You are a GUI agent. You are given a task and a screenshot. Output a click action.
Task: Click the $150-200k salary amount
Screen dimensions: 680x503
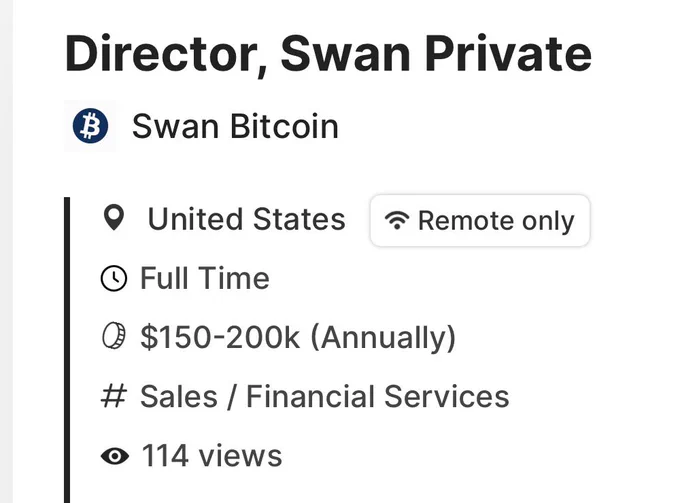click(x=220, y=337)
